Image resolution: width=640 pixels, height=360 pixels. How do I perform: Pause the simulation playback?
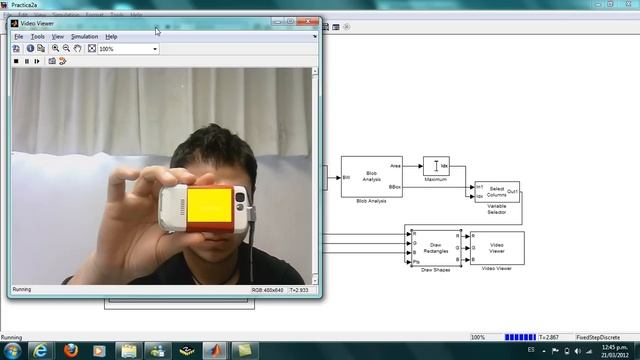coord(27,61)
